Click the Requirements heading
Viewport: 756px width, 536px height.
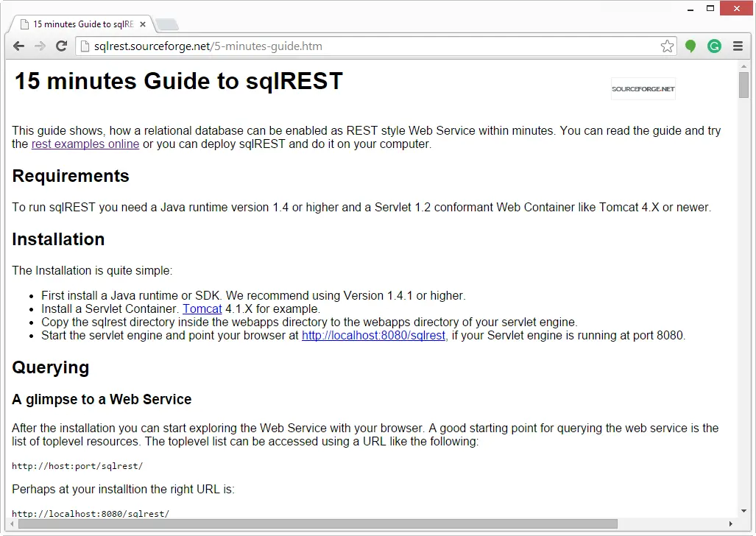71,176
